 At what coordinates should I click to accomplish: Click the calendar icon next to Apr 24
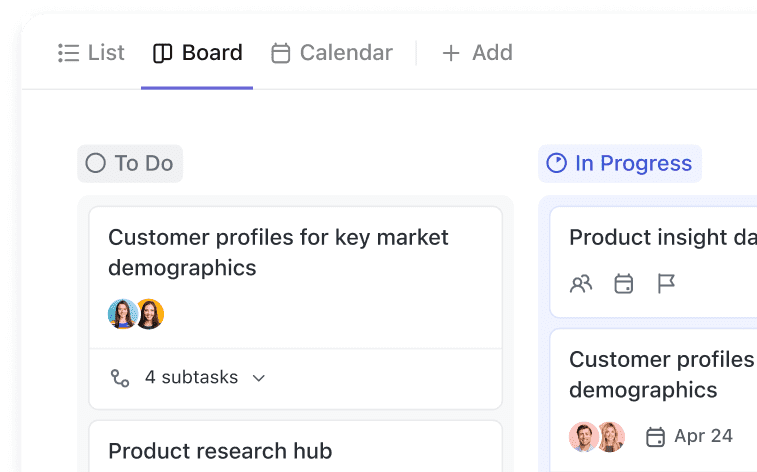pos(655,437)
